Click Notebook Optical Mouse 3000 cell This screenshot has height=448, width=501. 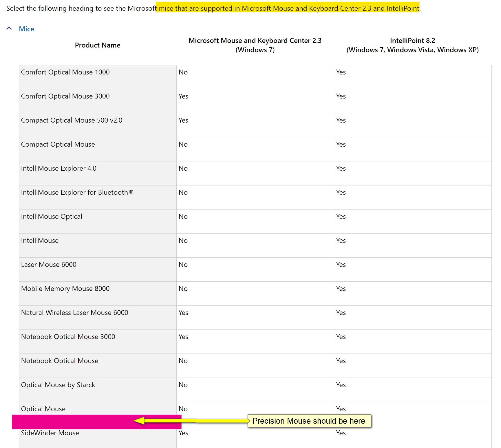click(x=98, y=342)
